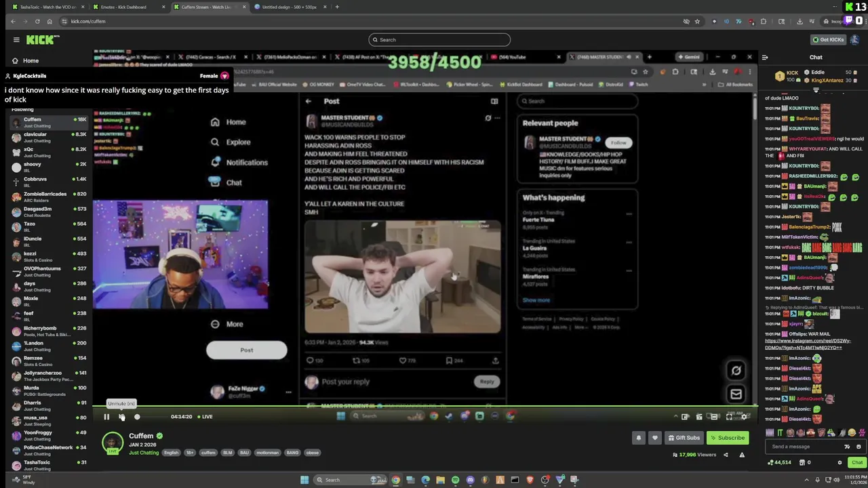Unmute the stream audio
This screenshot has width=868, height=488.
coord(121,417)
